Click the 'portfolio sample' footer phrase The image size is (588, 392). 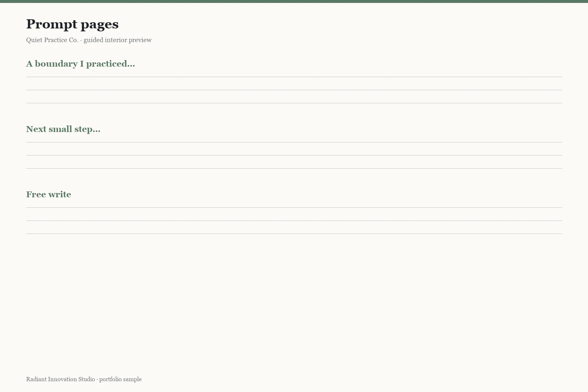(121, 379)
